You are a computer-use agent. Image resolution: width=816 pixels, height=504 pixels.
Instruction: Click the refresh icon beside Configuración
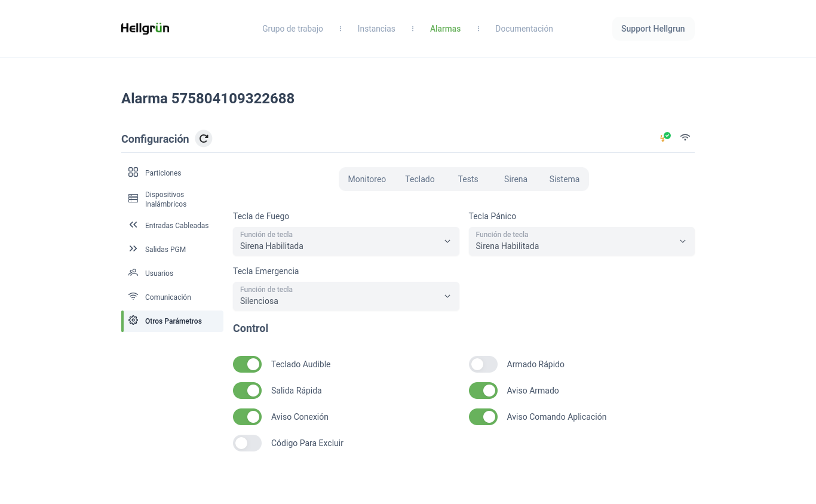click(x=204, y=139)
